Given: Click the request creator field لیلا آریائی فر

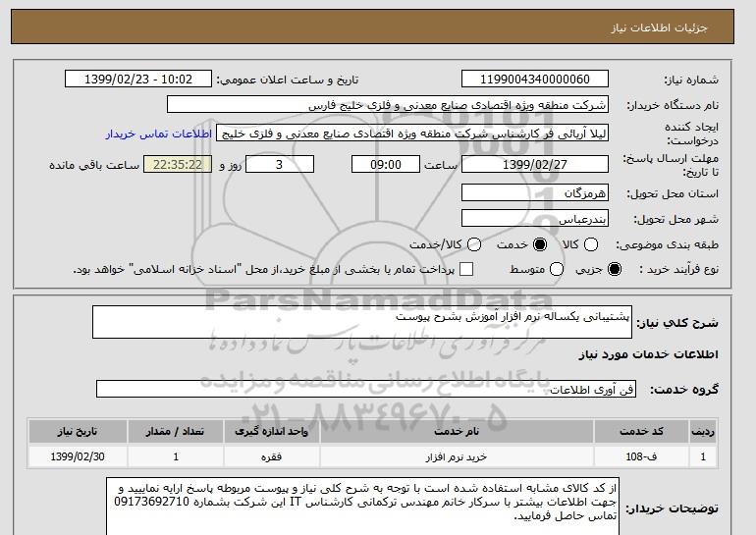Looking at the screenshot, I should 412,134.
